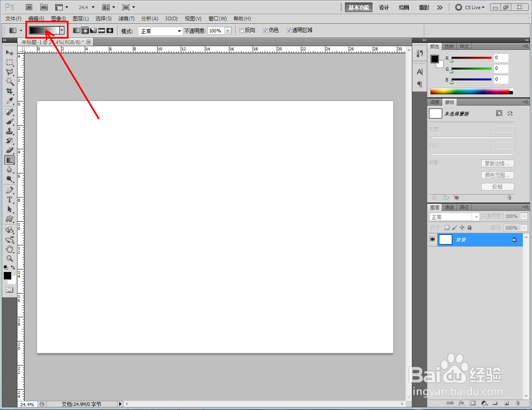The image size is (532, 410).
Task: Open the 模式 blend mode dropdown
Action: coord(160,31)
